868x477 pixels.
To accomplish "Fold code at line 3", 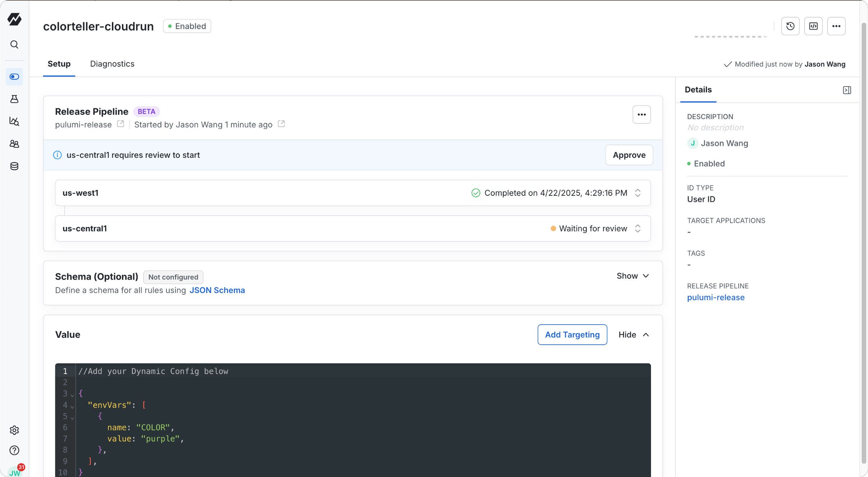I will point(72,395).
